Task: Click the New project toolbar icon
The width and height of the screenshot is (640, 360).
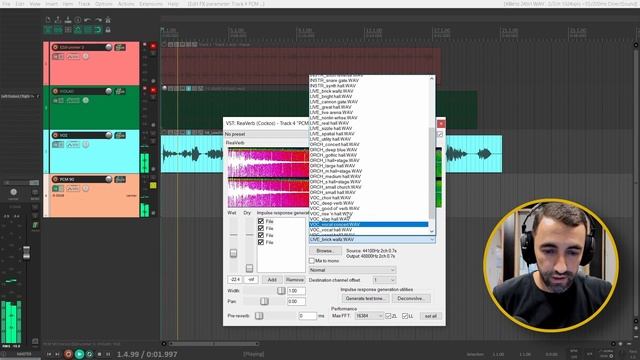Action: pos(48,20)
